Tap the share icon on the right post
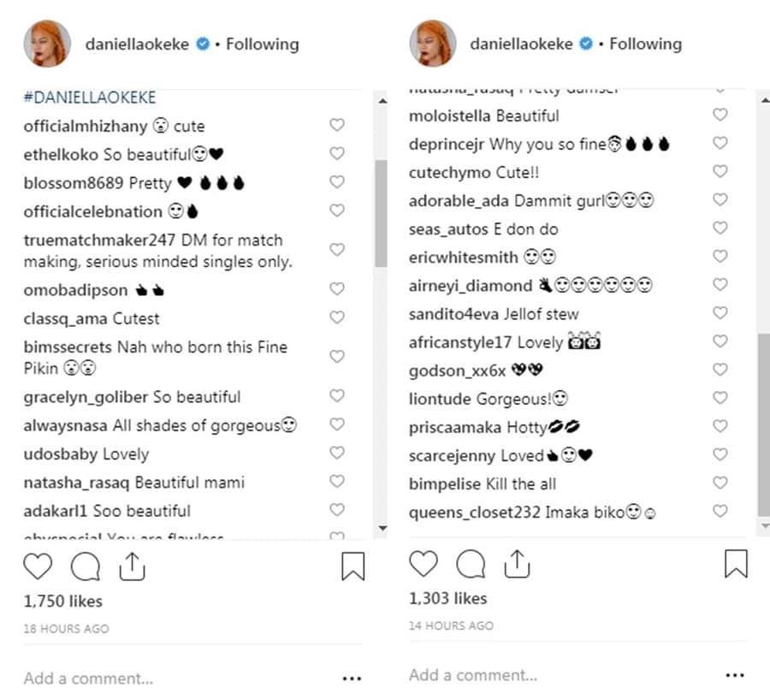 tap(517, 563)
